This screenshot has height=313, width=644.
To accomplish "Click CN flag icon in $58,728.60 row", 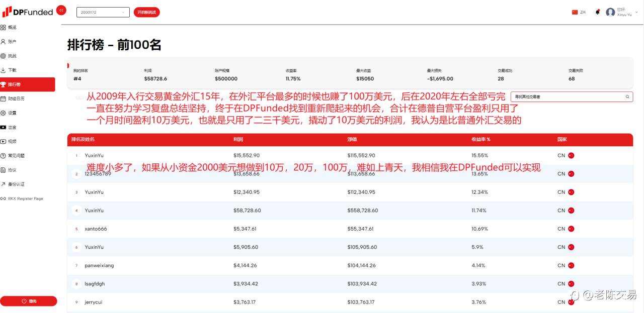I will 571,211.
